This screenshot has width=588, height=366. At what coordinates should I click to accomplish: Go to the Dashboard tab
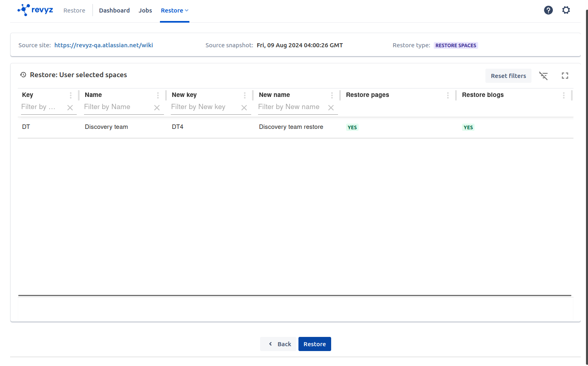click(x=114, y=11)
